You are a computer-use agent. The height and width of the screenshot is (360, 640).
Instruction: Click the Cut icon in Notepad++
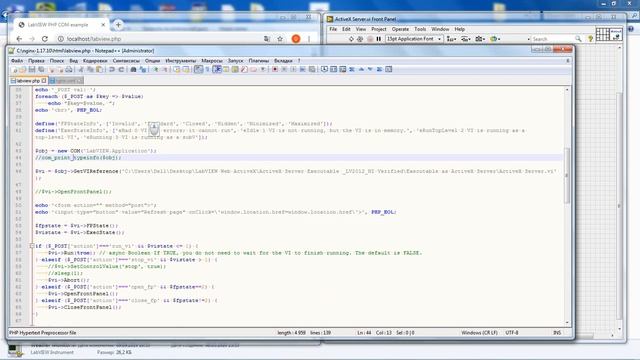[x=81, y=69]
